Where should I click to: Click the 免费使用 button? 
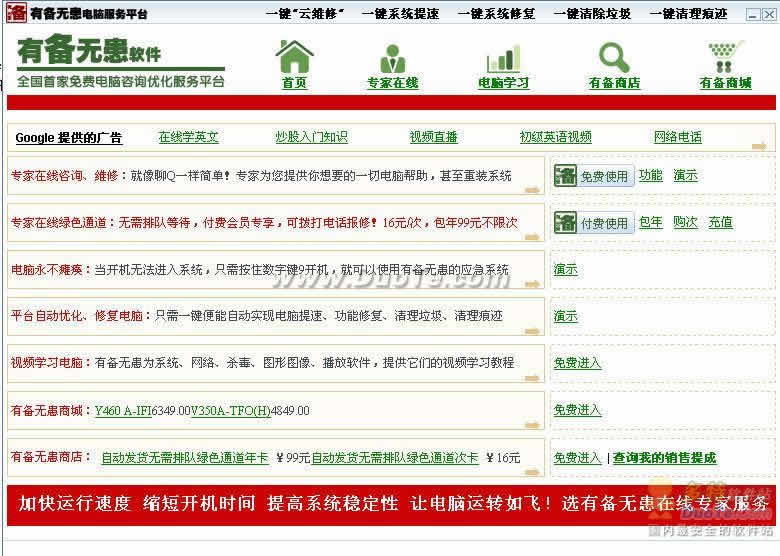pos(594,176)
